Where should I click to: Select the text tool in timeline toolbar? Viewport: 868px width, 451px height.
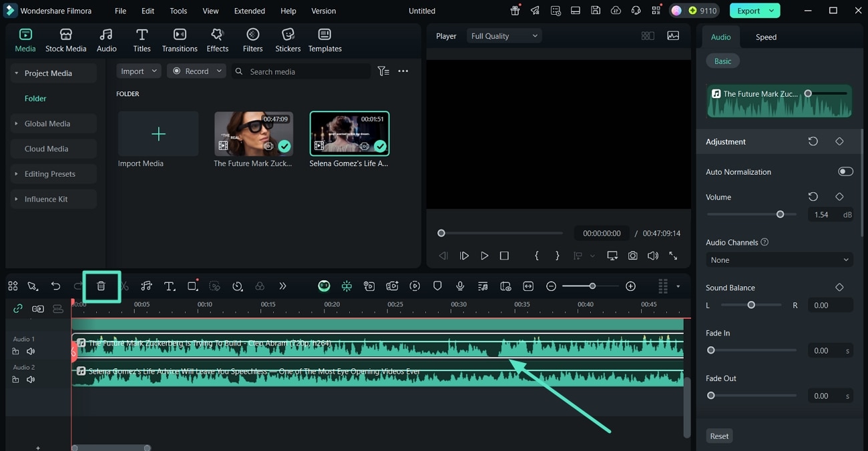170,286
